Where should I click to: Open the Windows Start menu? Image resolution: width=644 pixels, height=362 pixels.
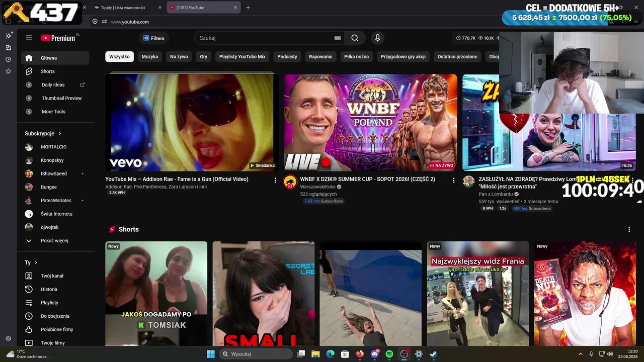(x=211, y=354)
